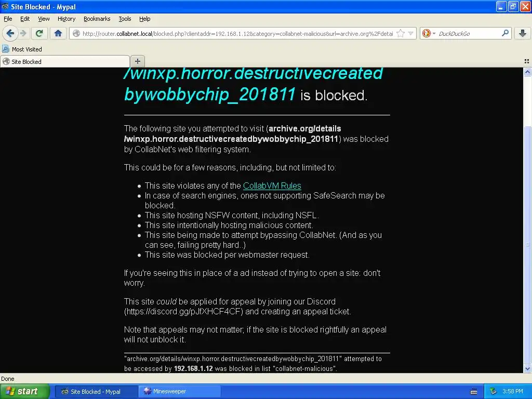Image resolution: width=532 pixels, height=399 pixels.
Task: Open the Bookmarks menu
Action: [97, 19]
